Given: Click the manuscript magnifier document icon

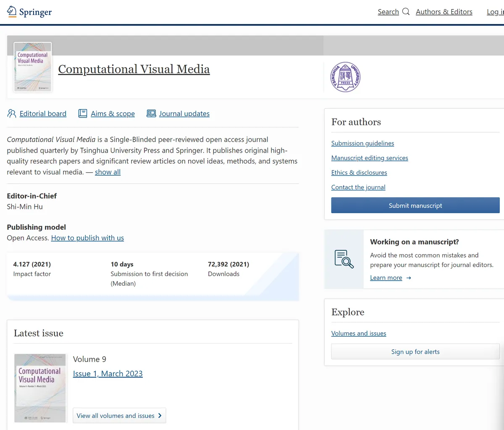Looking at the screenshot, I should pos(344,259).
